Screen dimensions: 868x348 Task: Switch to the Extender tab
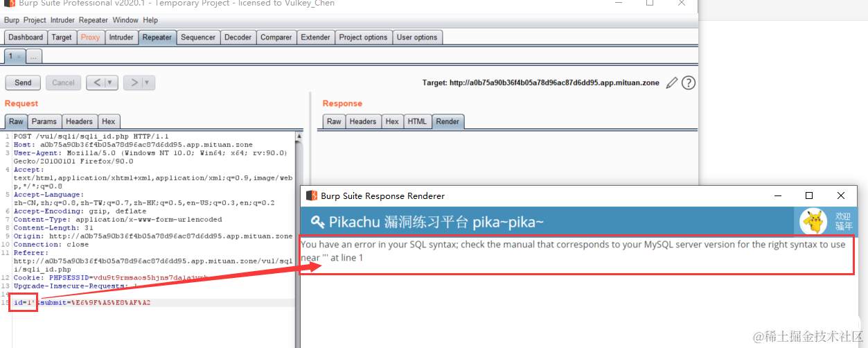(315, 37)
